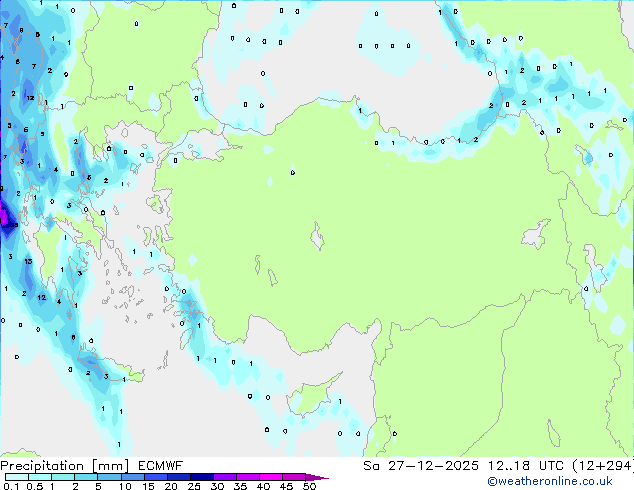Click the legend value '25'
The image size is (634, 490).
pos(194,486)
